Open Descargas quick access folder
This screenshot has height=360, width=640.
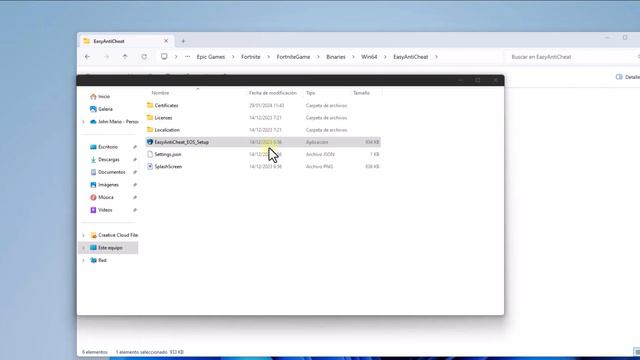105,160
